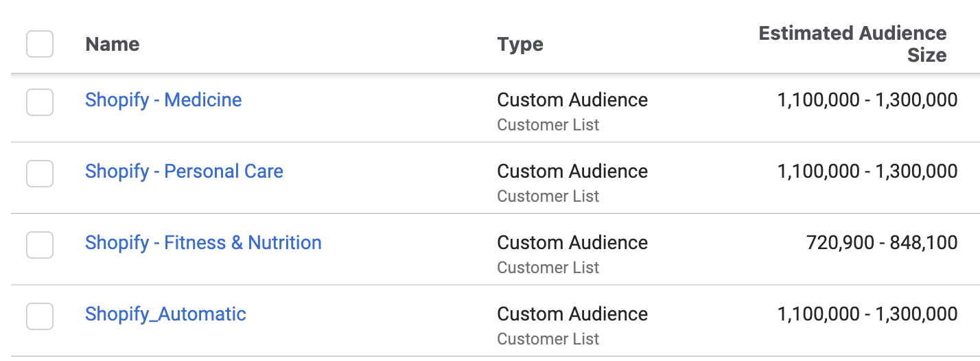Click the audience size in Shopify_Automatic row

867,314
